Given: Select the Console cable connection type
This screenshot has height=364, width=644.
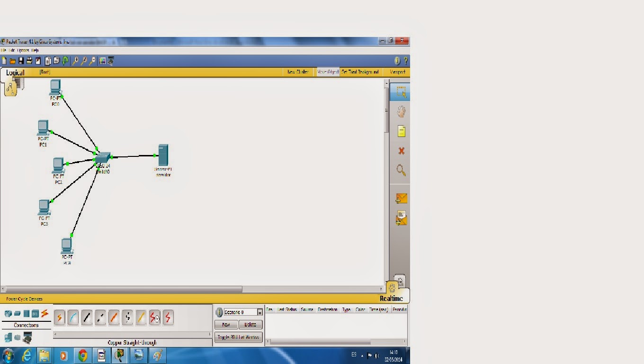Looking at the screenshot, I should 72,318.
